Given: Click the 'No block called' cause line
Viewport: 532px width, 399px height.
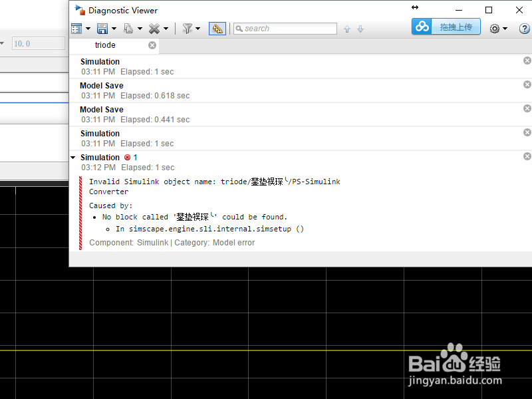Looking at the screenshot, I should coord(195,217).
